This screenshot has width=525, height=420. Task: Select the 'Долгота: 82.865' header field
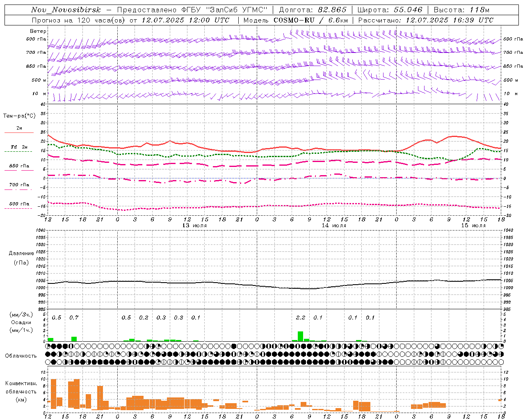coord(313,10)
